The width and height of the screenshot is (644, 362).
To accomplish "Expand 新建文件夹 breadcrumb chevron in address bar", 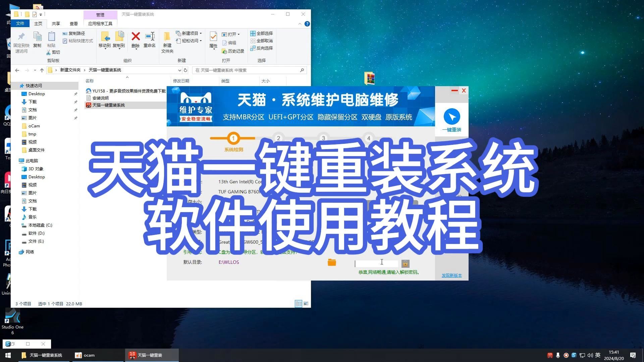I will pos(85,70).
